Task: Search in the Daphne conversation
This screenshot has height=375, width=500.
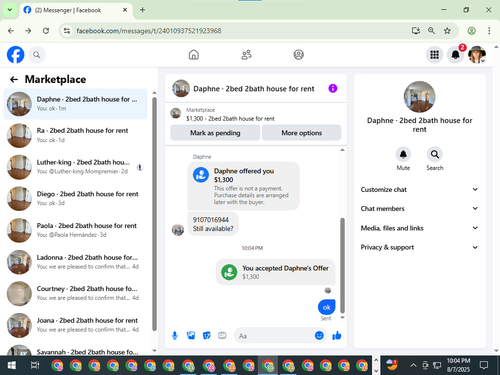Action: click(x=435, y=154)
